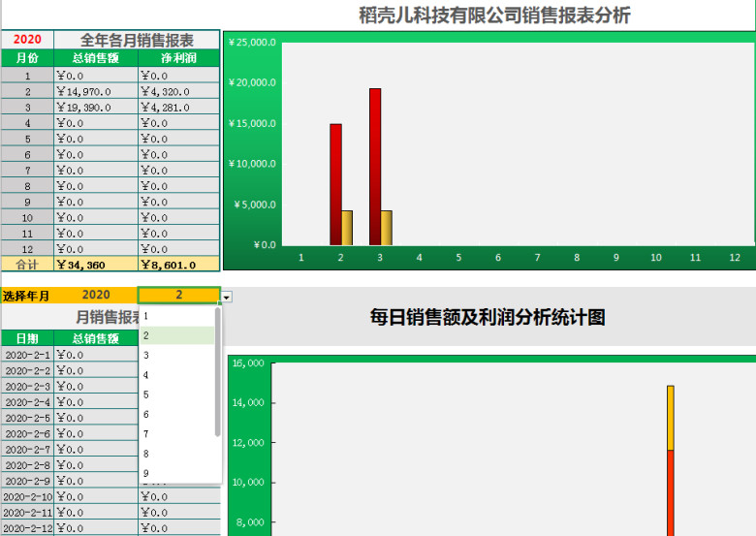The image size is (756, 536).
Task: Click the ¥25,000.0 axis label
Action: [x=252, y=43]
